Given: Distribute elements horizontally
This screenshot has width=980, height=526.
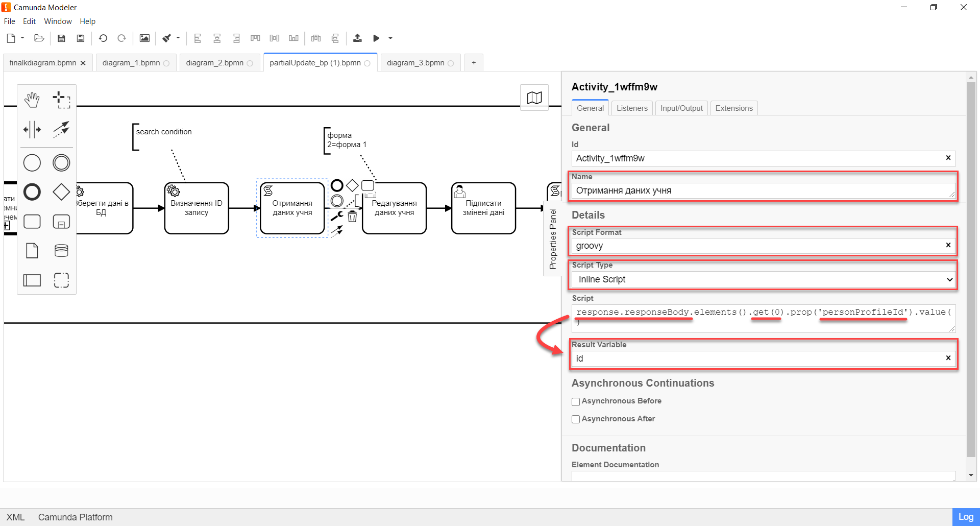Looking at the screenshot, I should click(316, 38).
